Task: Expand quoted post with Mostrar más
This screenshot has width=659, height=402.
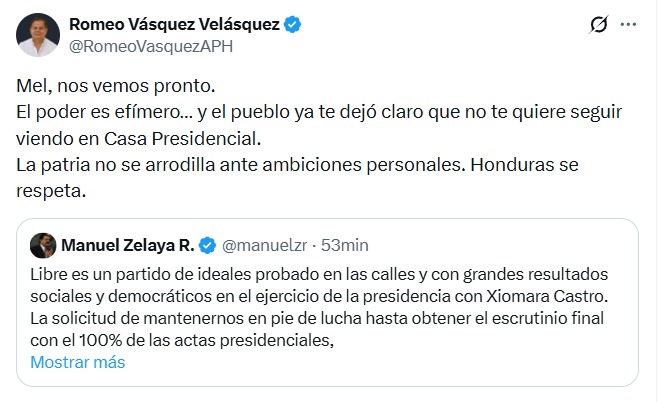Action: (x=78, y=362)
